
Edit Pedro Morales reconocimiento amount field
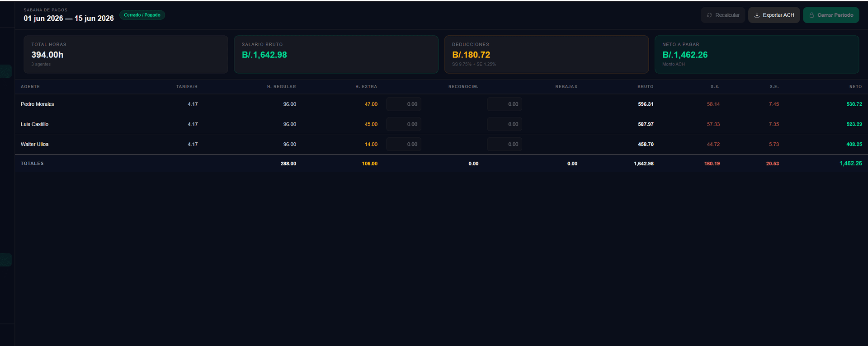tap(404, 104)
